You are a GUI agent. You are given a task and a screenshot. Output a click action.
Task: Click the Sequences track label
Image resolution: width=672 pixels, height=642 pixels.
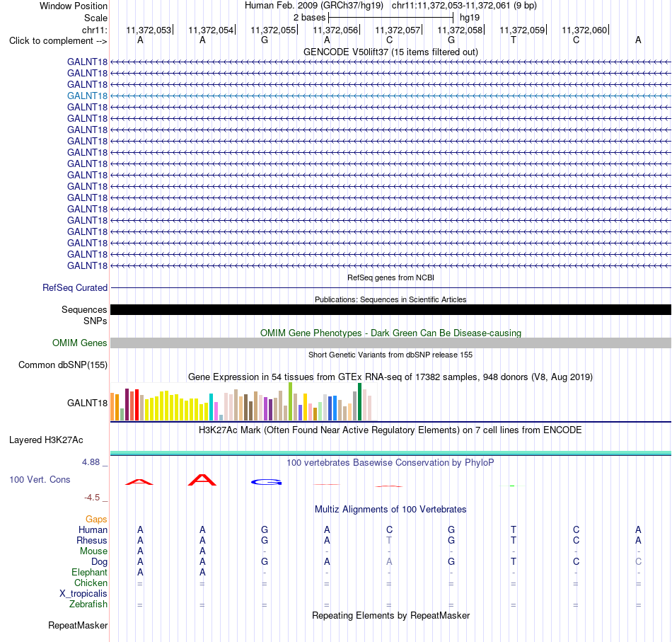[84, 309]
